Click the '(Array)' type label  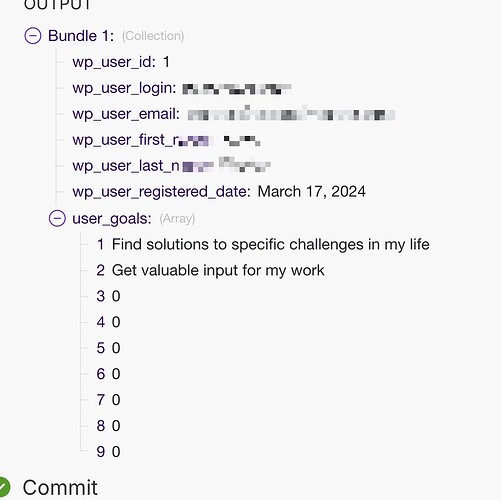click(177, 219)
